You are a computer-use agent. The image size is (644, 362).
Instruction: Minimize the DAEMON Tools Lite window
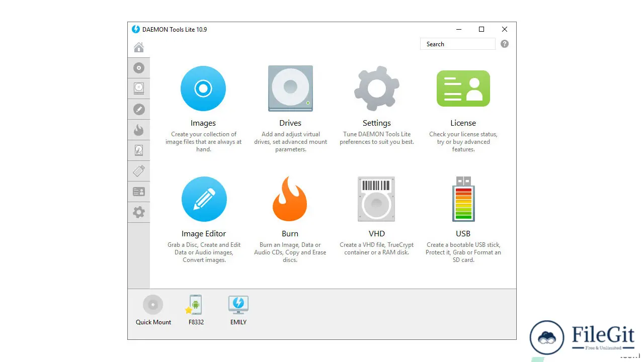pyautogui.click(x=458, y=29)
